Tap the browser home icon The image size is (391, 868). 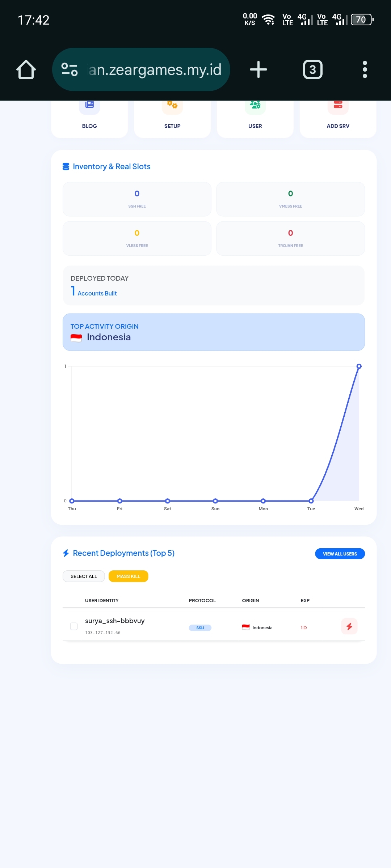click(26, 69)
